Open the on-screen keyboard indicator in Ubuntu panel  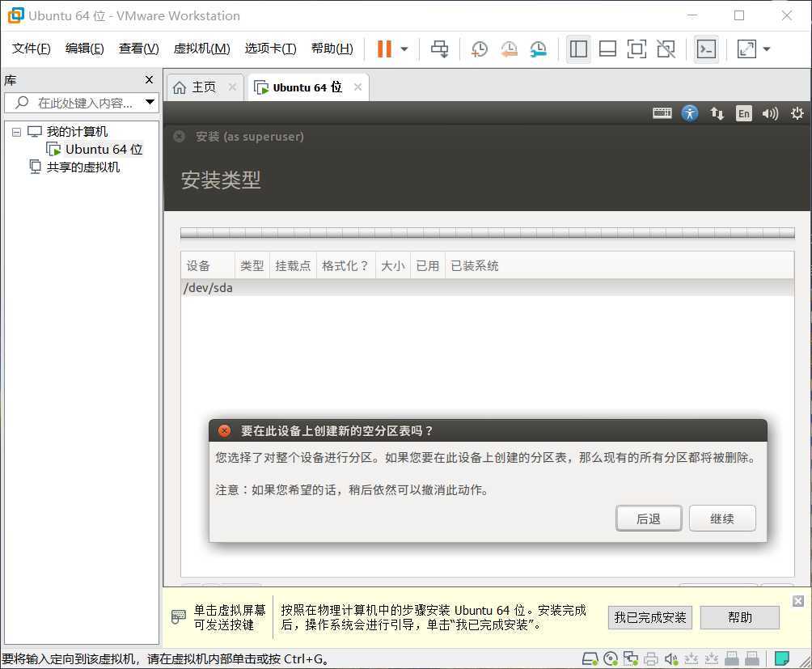[x=662, y=113]
